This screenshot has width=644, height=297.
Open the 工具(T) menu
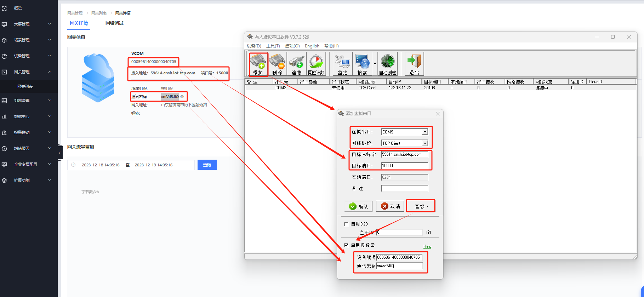tap(273, 46)
